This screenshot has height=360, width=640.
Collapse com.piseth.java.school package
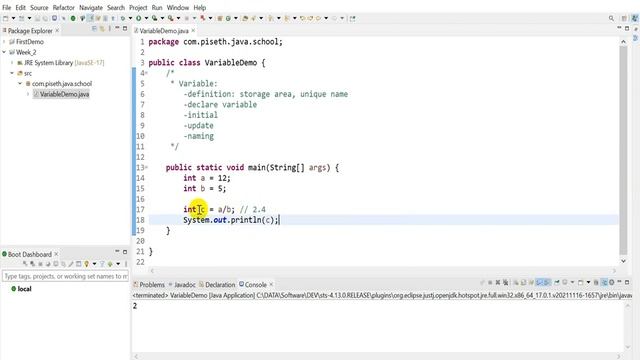coord(20,84)
